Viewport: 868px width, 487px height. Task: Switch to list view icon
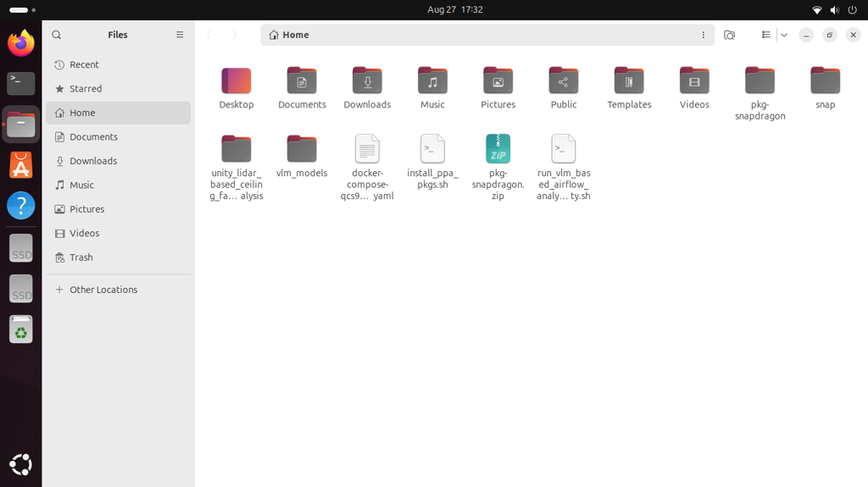tap(765, 35)
